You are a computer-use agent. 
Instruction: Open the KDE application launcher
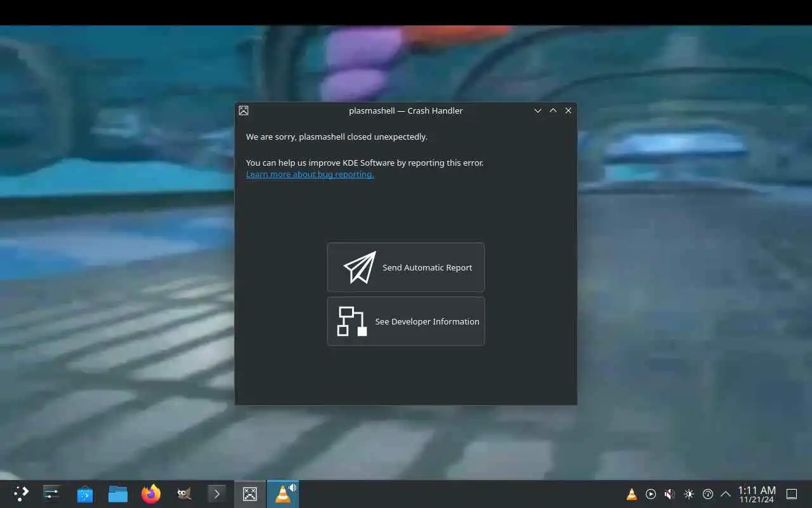[21, 493]
